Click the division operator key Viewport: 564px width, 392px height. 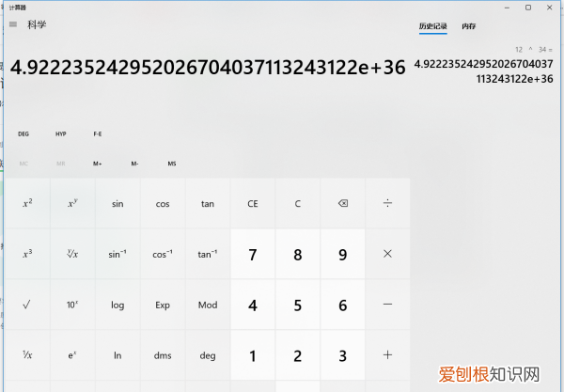pos(387,203)
